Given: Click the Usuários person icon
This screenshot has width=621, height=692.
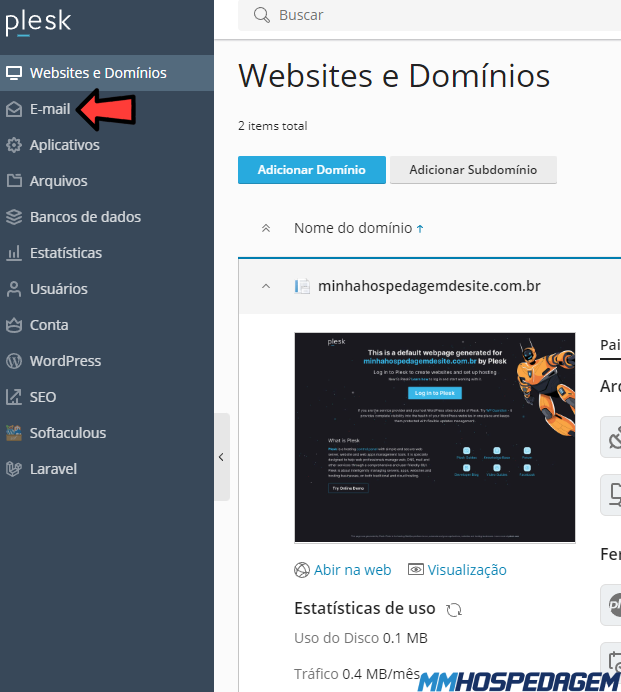Looking at the screenshot, I should [x=14, y=289].
